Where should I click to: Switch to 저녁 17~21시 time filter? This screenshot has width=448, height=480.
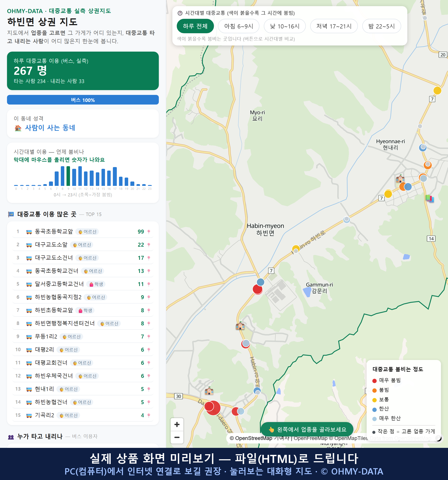pos(334,26)
